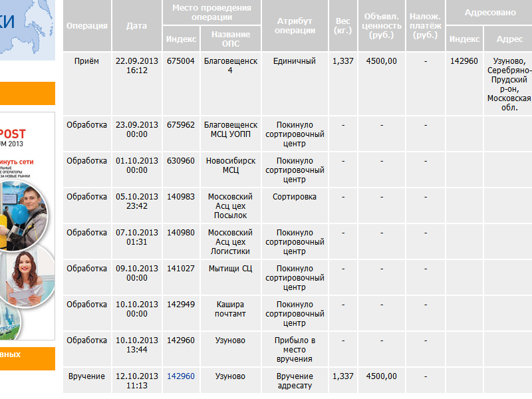Click the 'Адрес' subheader cell

509,39
